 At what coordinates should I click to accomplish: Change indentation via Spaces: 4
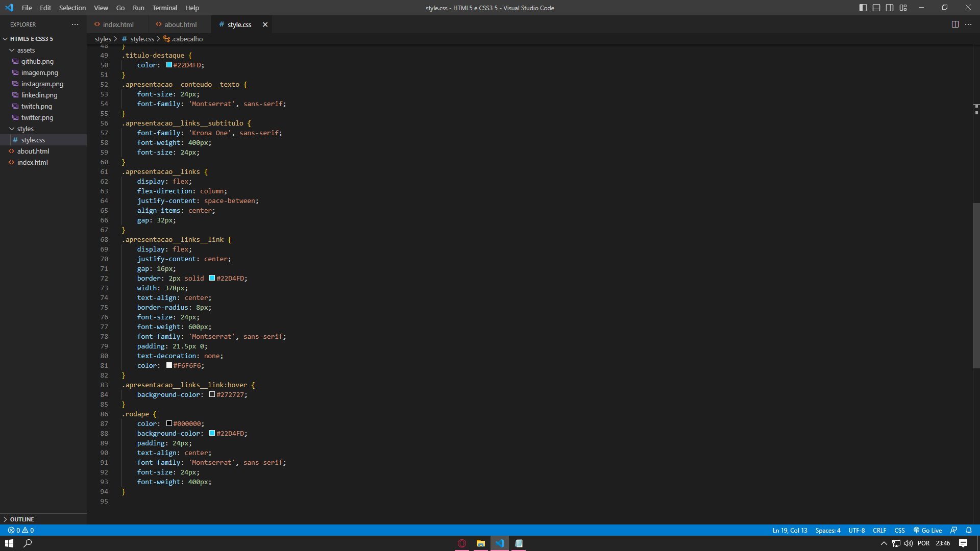click(x=827, y=530)
